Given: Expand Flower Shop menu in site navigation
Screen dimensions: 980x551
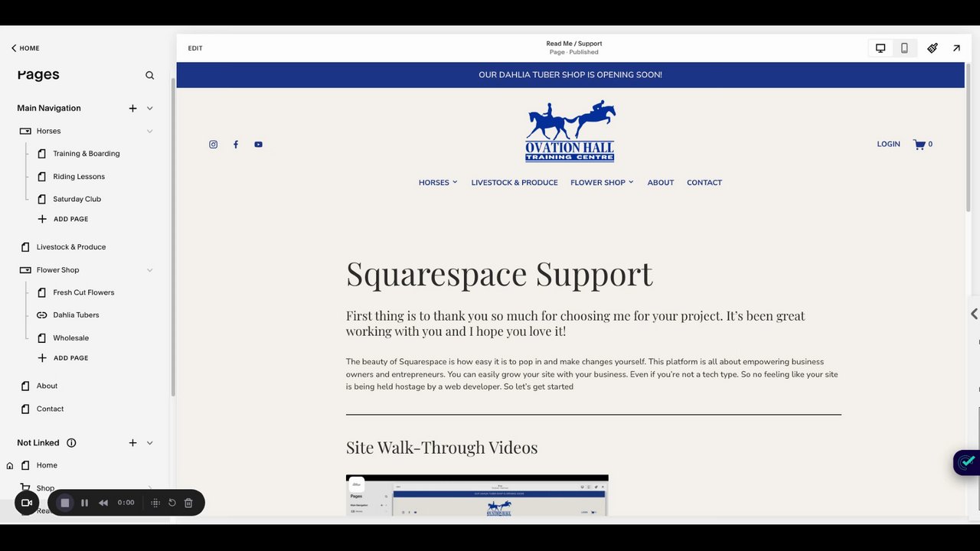Looking at the screenshot, I should tap(602, 183).
